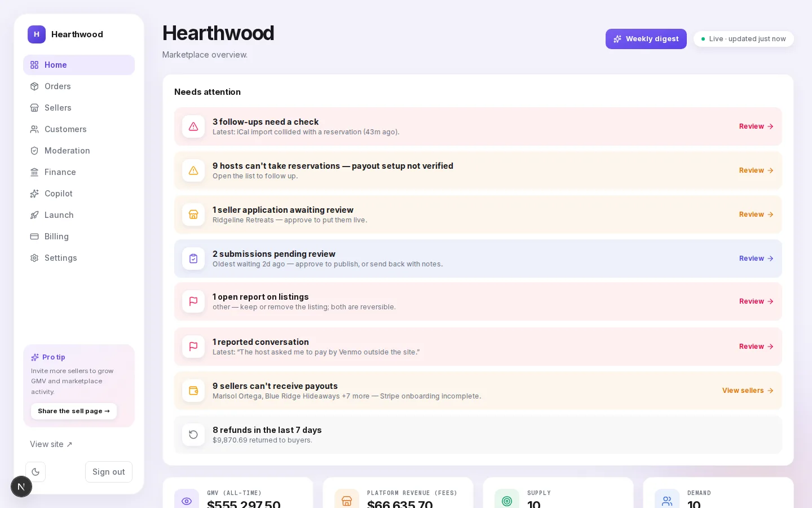This screenshot has height=508, width=812.
Task: Select Launch in the sidebar
Action: point(79,215)
